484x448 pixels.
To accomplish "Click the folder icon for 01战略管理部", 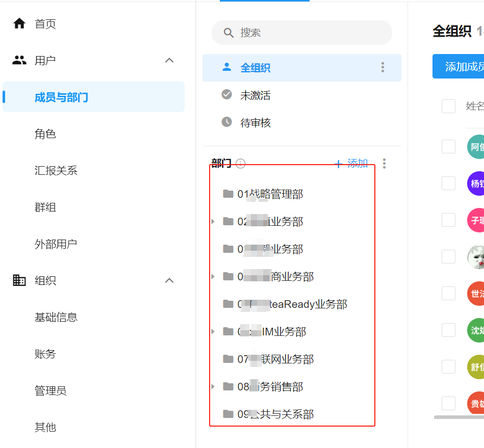I will (228, 194).
